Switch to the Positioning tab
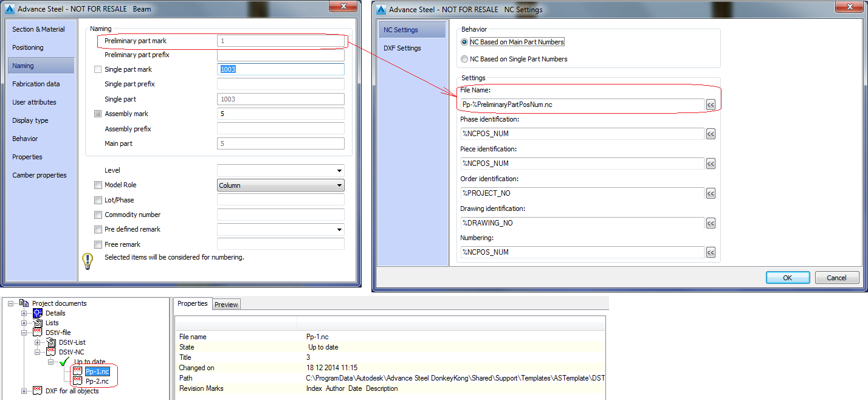This screenshot has height=400, width=868. 41,47
